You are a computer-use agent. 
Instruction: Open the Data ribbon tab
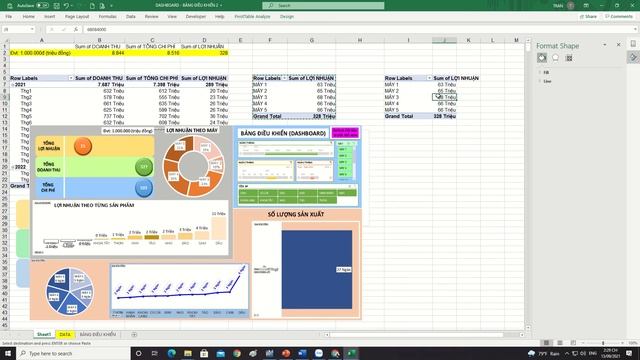pyautogui.click(x=131, y=17)
